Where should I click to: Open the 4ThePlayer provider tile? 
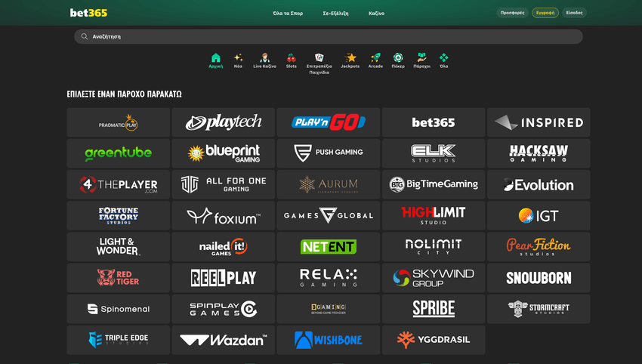(119, 185)
